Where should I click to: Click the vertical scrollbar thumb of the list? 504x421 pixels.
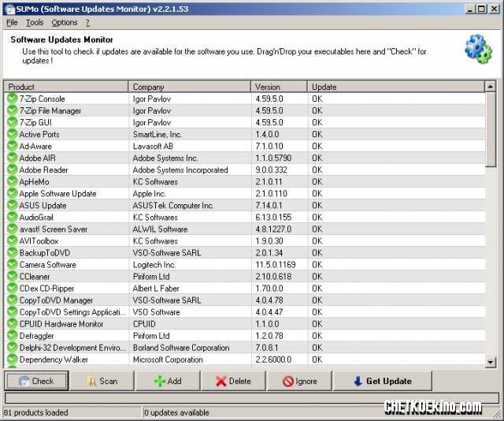491,129
